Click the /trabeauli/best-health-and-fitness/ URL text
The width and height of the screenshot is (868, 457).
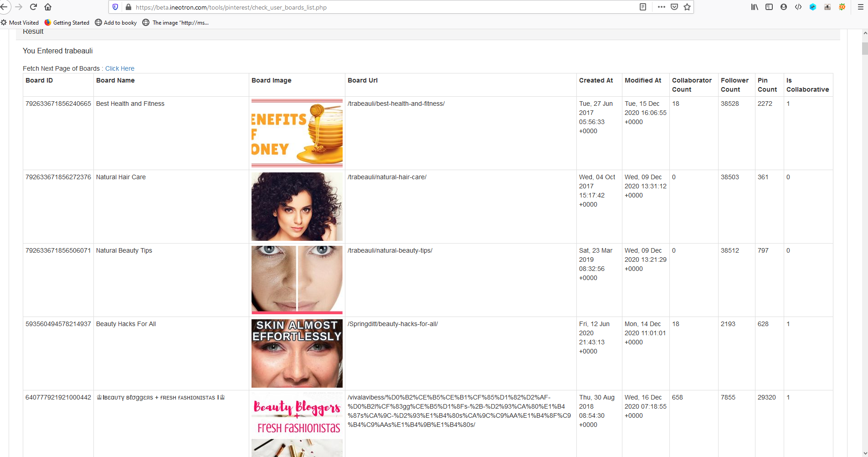pos(396,104)
